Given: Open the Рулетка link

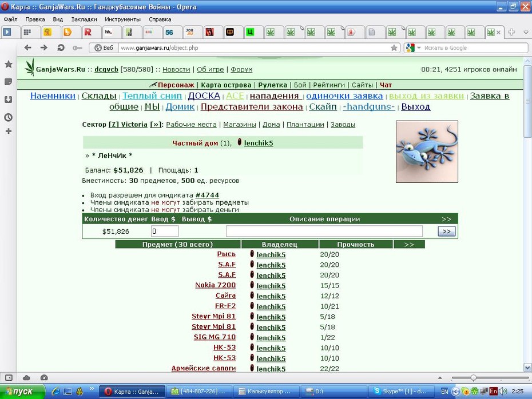Looking at the screenshot, I should (272, 85).
